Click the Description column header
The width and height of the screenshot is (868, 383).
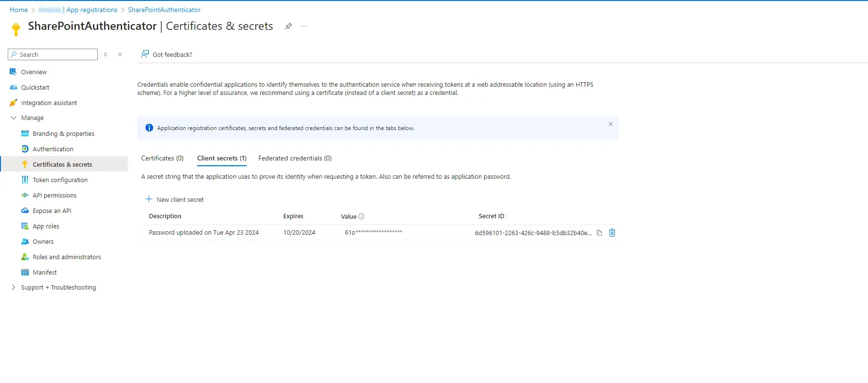[x=165, y=216]
